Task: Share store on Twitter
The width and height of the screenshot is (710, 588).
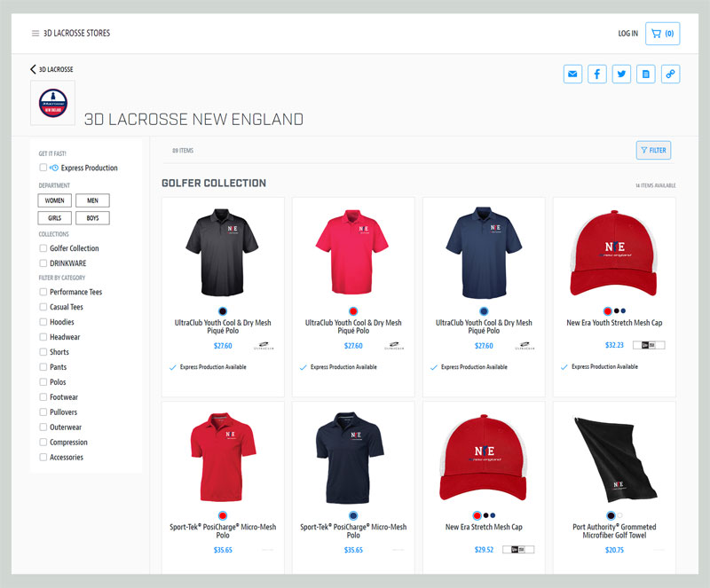Action: pyautogui.click(x=622, y=74)
